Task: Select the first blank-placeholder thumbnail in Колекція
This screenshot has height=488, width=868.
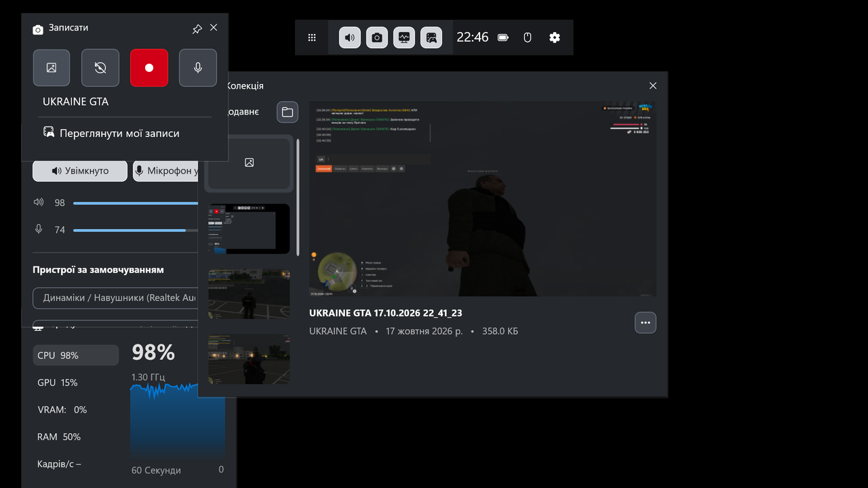Action: click(249, 163)
